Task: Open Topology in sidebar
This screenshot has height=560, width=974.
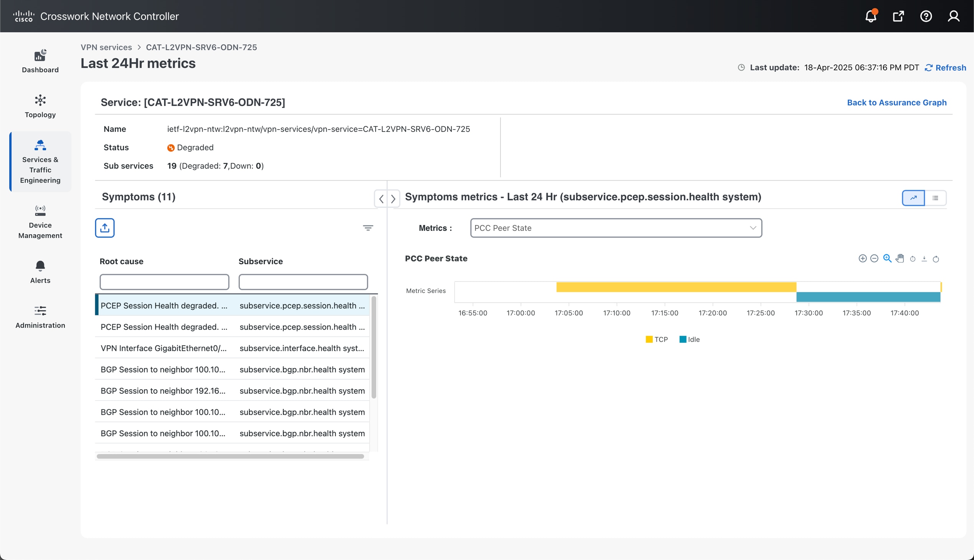Action: 40,106
